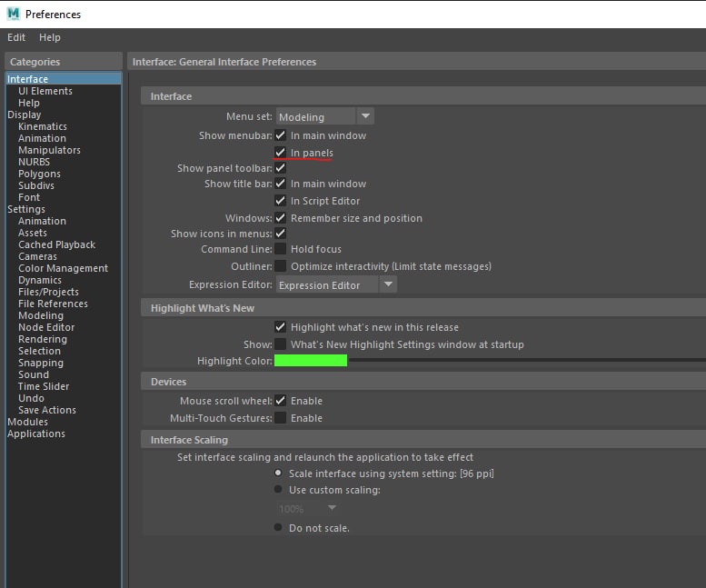
Task: Open Color Management settings
Action: [63, 268]
